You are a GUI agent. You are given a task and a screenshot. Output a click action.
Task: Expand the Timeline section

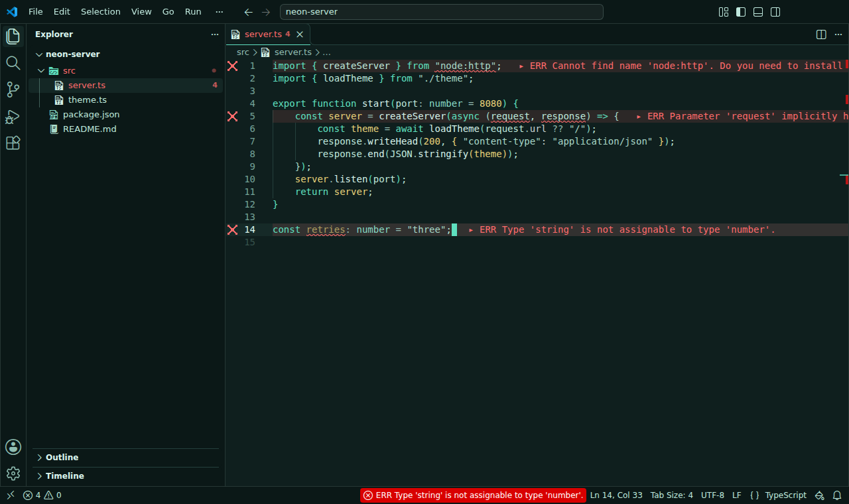[x=40, y=476]
